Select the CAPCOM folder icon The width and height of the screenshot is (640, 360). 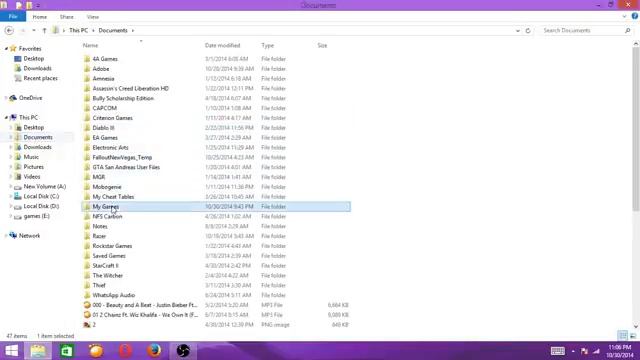click(87, 108)
